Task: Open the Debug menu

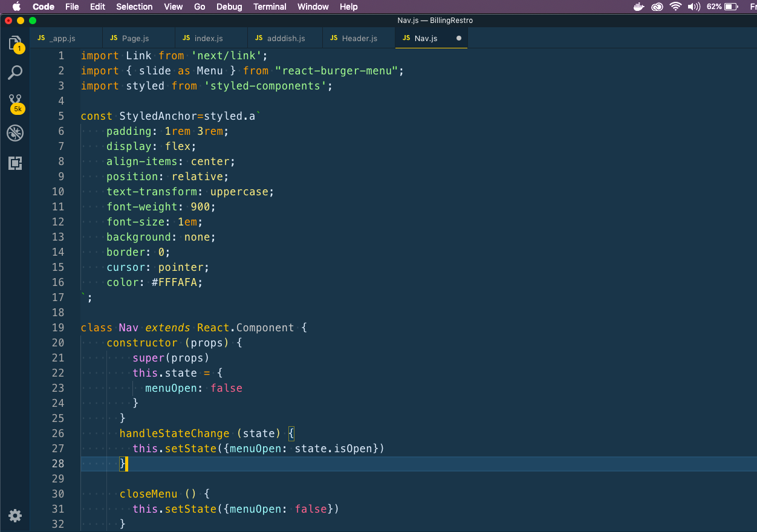Action: click(229, 7)
